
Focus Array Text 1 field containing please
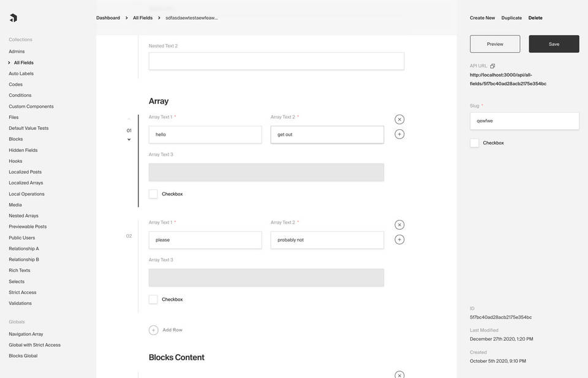click(x=205, y=240)
